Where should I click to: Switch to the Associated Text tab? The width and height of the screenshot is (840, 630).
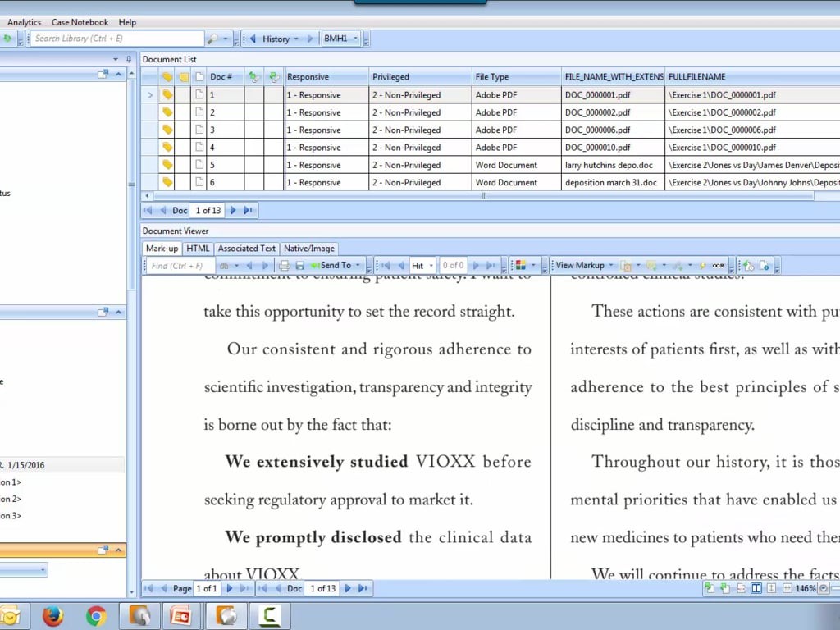coord(246,249)
